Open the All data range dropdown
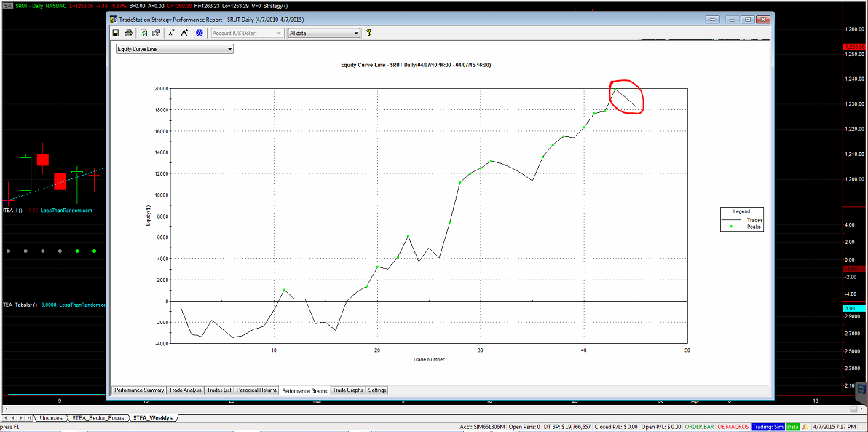 tap(324, 33)
